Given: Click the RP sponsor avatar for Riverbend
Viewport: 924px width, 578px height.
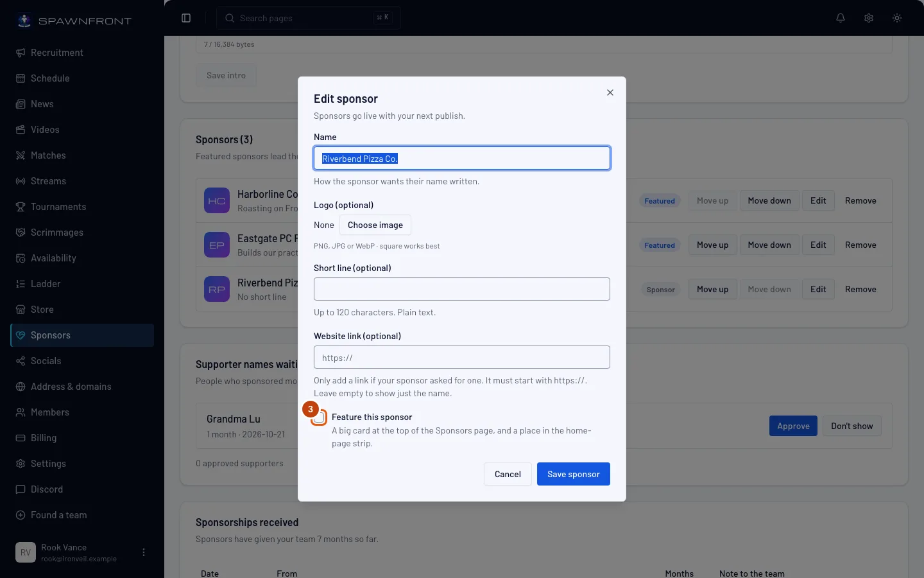Looking at the screenshot, I should pos(217,289).
